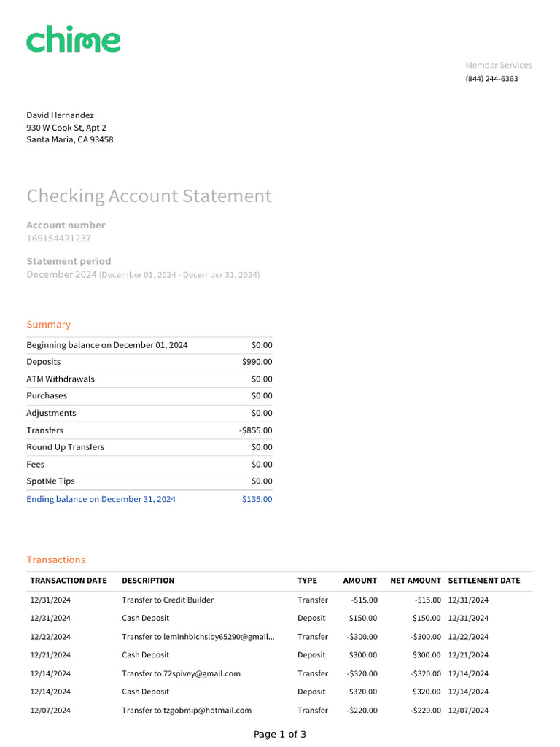Click the SETTLEMENT DATE column header
The width and height of the screenshot is (560, 747).
484,581
